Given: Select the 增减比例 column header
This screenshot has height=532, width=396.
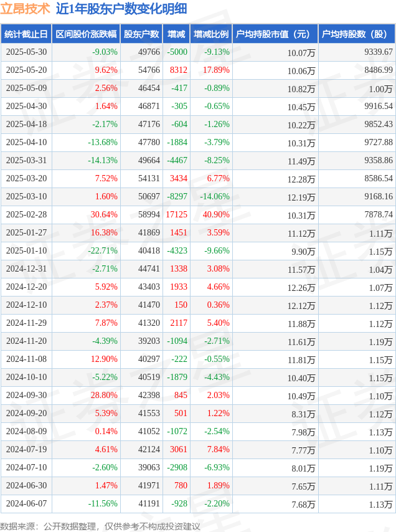Looking at the screenshot, I should click(x=211, y=34).
